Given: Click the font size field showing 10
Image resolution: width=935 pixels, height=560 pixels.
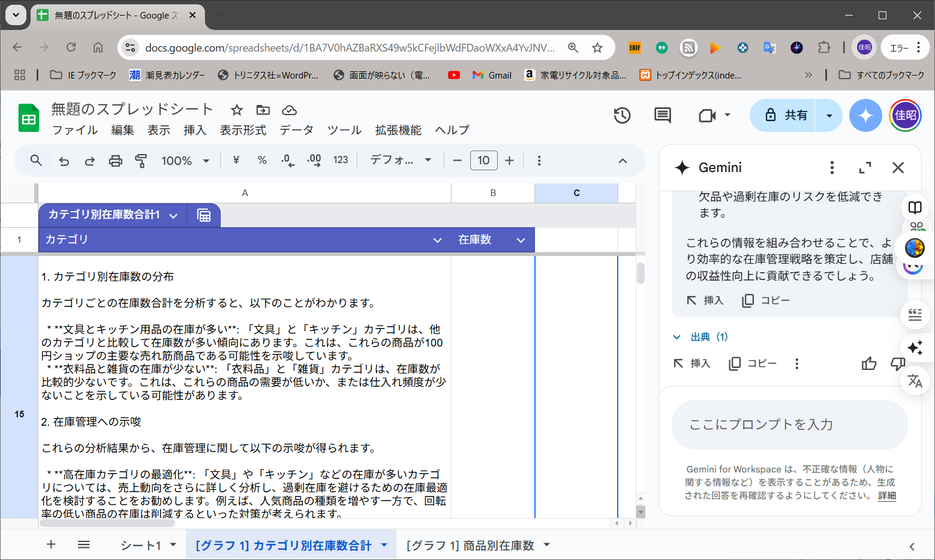Looking at the screenshot, I should point(483,160).
